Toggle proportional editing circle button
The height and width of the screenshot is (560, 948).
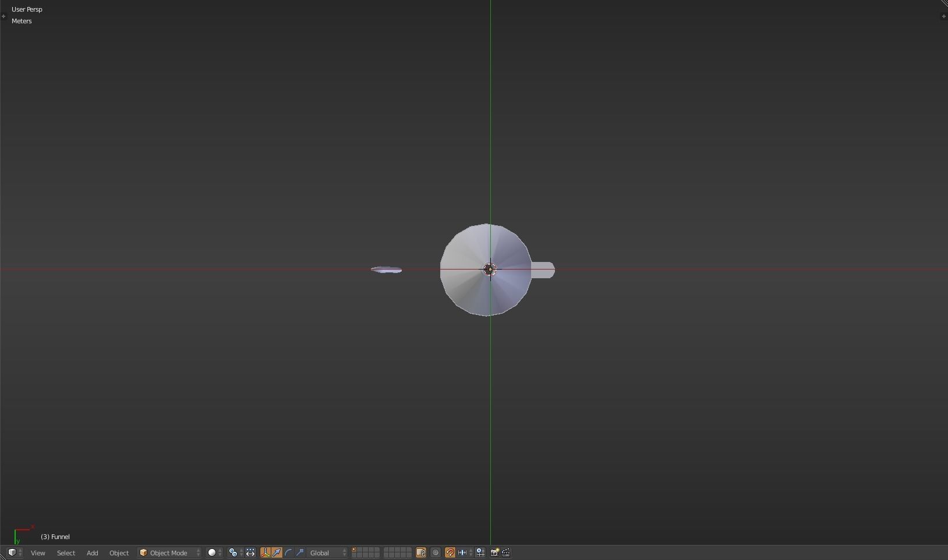pyautogui.click(x=436, y=552)
